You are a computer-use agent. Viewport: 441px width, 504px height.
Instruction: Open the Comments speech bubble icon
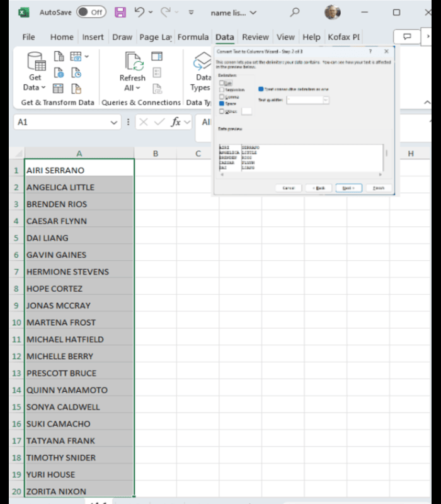coord(406,37)
